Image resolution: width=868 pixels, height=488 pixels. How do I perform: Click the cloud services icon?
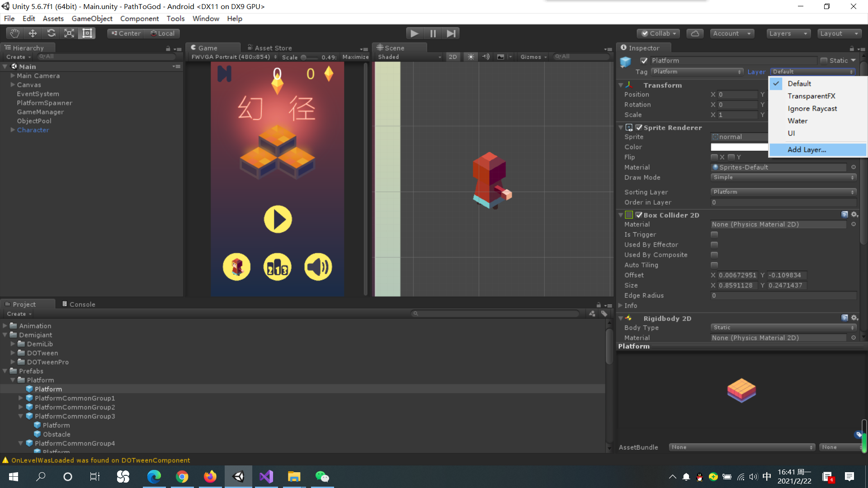pos(695,33)
